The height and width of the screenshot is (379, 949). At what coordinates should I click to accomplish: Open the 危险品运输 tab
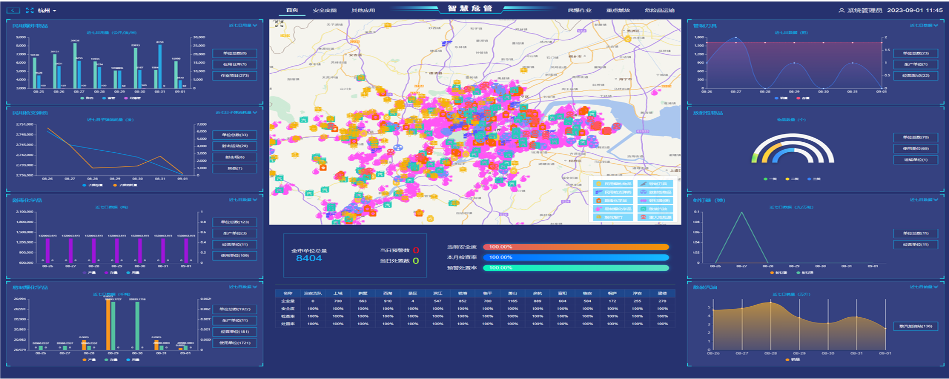point(660,10)
